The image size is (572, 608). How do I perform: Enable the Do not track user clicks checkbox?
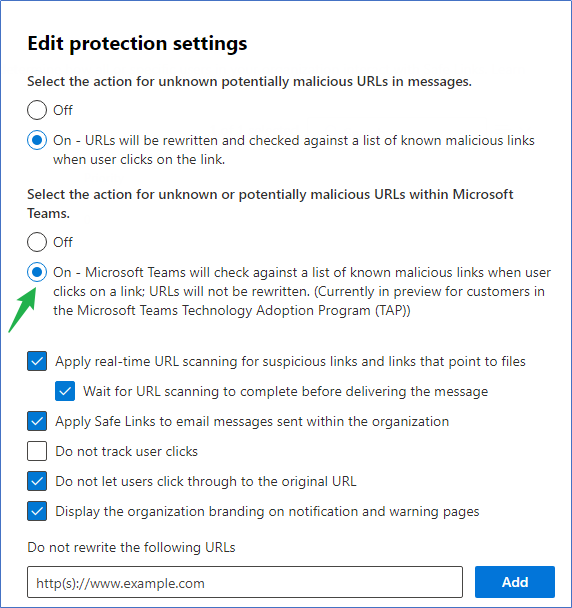coord(37,451)
